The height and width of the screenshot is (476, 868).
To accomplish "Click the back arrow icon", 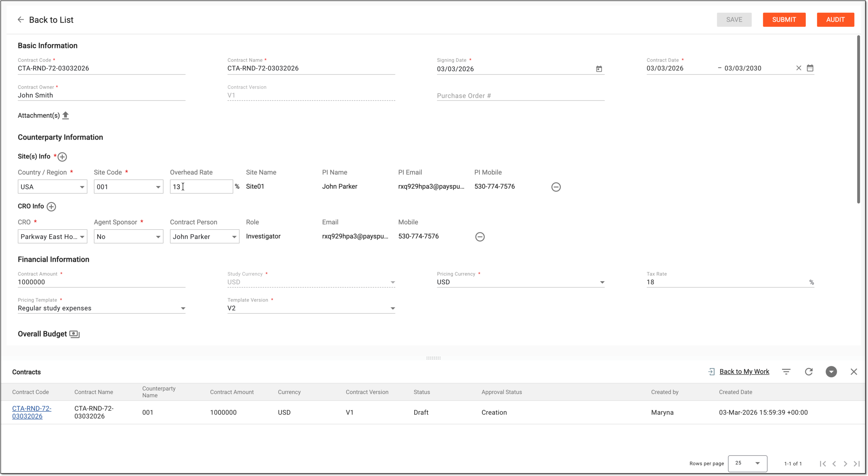I will click(21, 20).
